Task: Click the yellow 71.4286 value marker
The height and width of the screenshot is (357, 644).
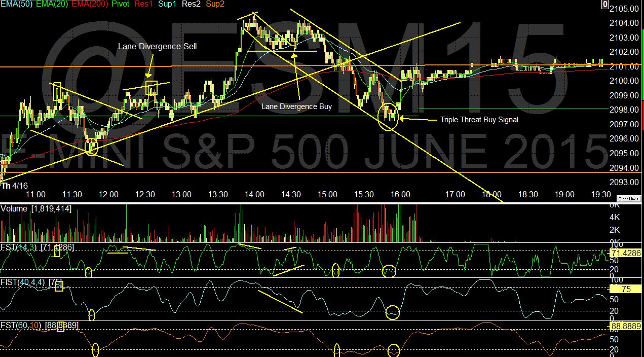Action: [626, 253]
